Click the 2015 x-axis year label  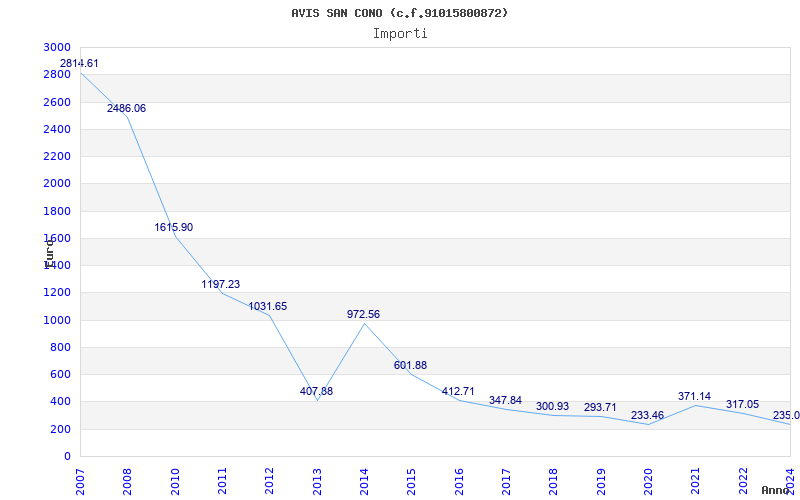pos(411,481)
